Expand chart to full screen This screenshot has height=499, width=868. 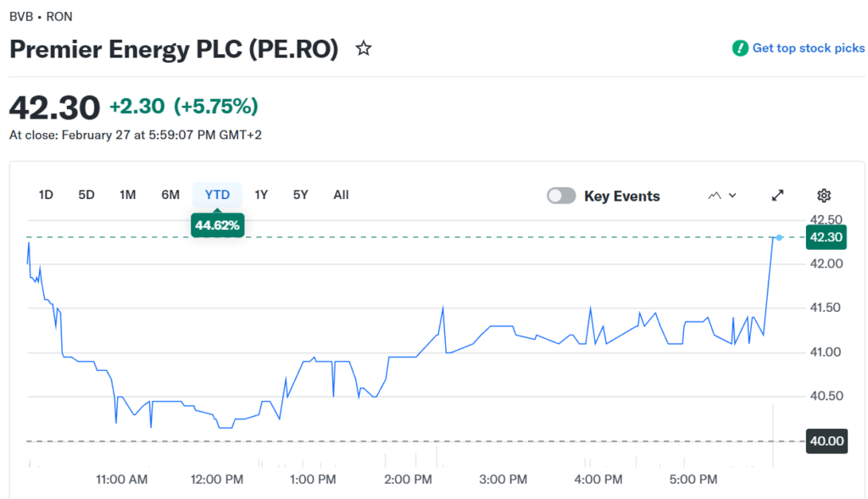tap(777, 196)
